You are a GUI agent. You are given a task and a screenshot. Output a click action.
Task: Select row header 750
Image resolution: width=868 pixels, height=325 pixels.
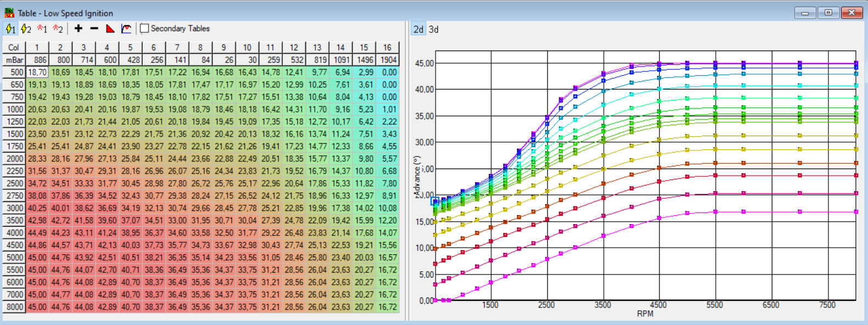(14, 97)
